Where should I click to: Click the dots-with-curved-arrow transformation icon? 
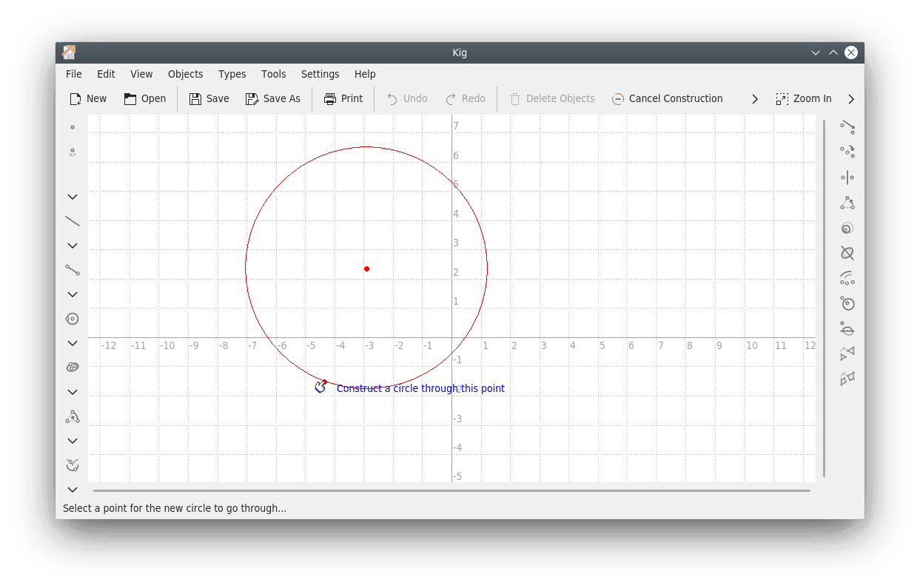point(847,152)
